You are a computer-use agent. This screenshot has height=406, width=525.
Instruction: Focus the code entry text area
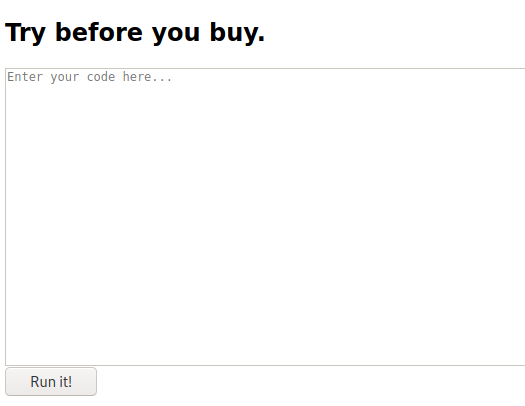(265, 217)
